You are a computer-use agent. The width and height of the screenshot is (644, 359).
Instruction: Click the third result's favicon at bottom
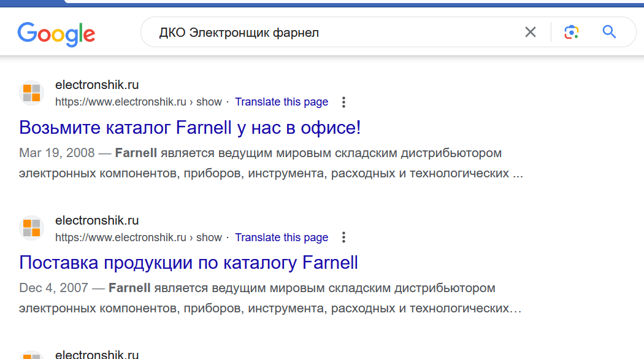click(32, 355)
